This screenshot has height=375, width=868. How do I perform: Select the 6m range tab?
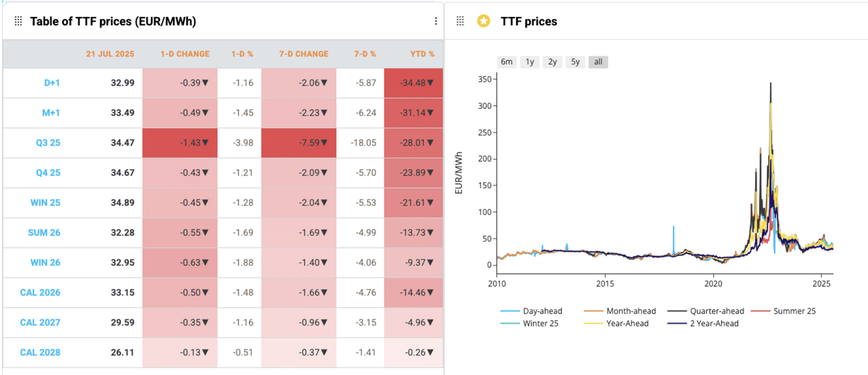tap(507, 62)
